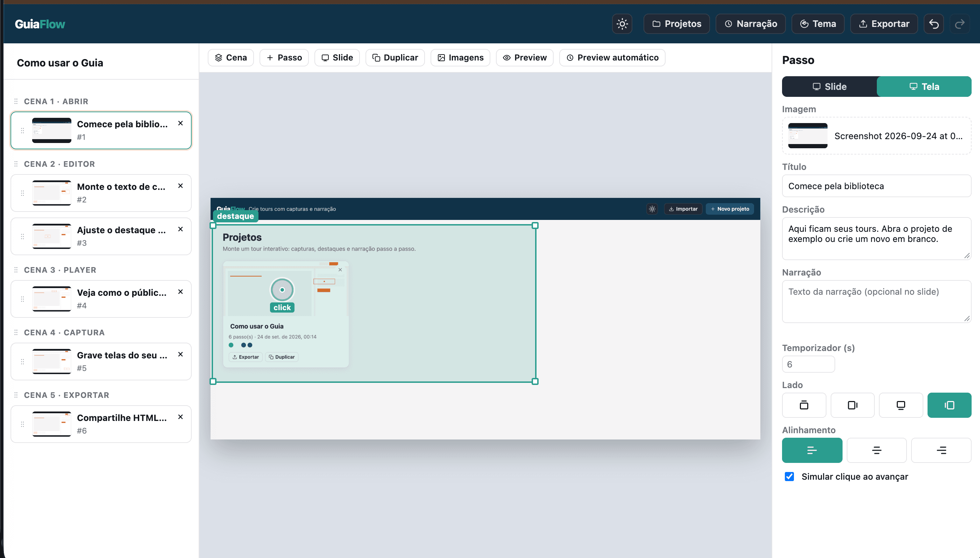Grab drag handle of Cena 3 · Player
This screenshot has height=558, width=980.
click(16, 270)
